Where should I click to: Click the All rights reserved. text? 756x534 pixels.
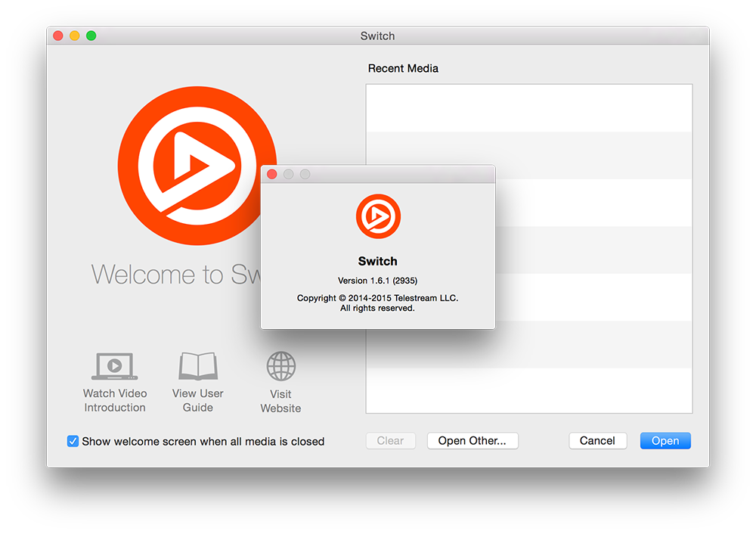tap(377, 308)
